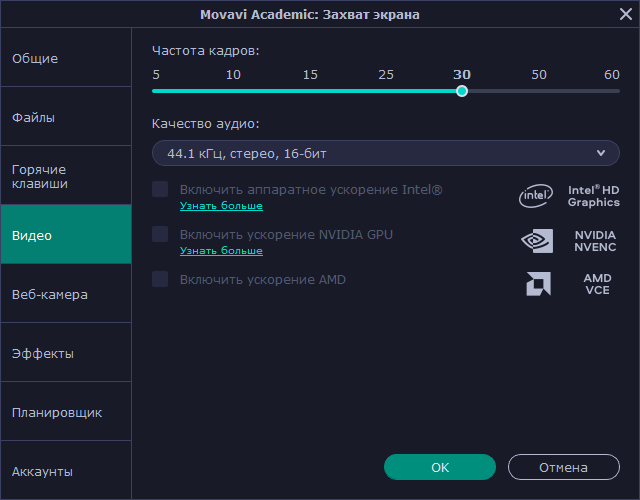Click the 50 frame rate label
This screenshot has width=640, height=500.
point(539,75)
